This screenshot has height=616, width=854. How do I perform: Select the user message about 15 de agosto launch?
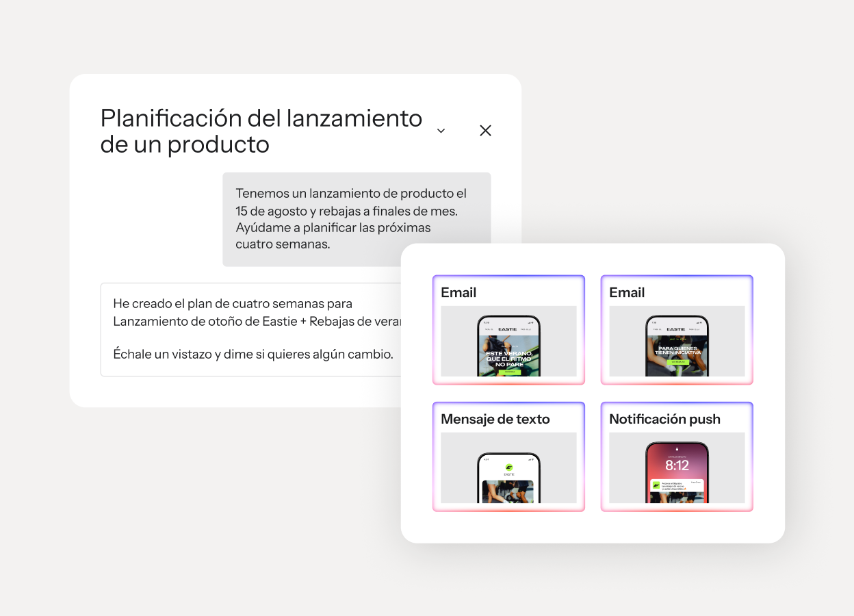tap(357, 219)
